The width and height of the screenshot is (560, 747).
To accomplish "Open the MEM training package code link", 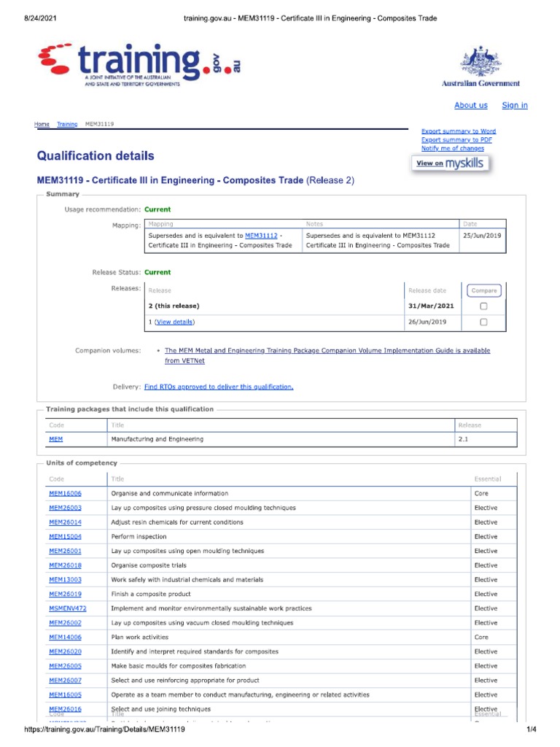I will [55, 439].
